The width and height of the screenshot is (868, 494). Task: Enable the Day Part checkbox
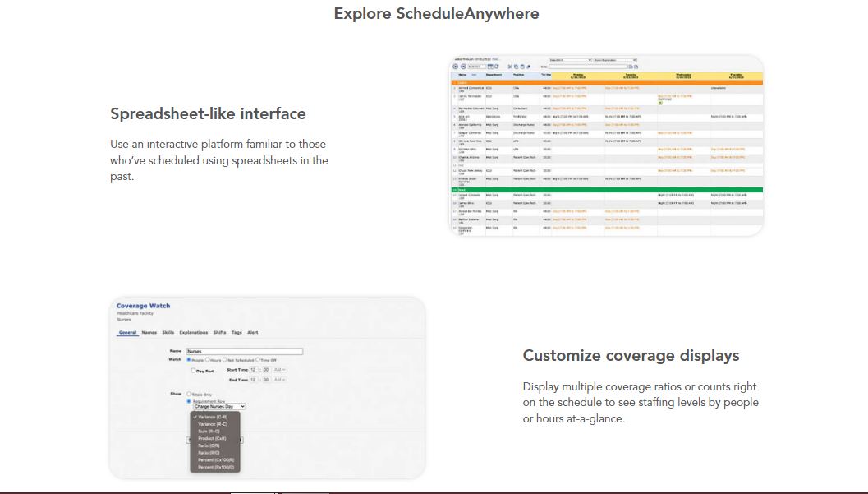point(193,371)
